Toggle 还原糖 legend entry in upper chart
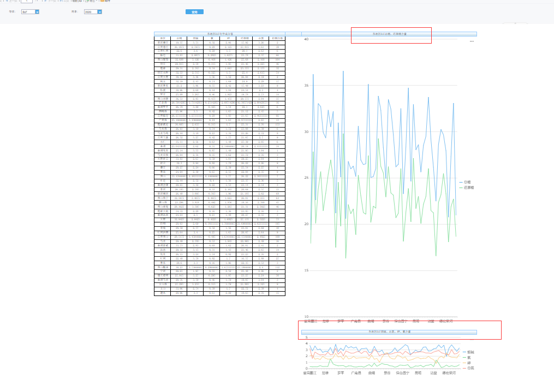 tap(466, 188)
